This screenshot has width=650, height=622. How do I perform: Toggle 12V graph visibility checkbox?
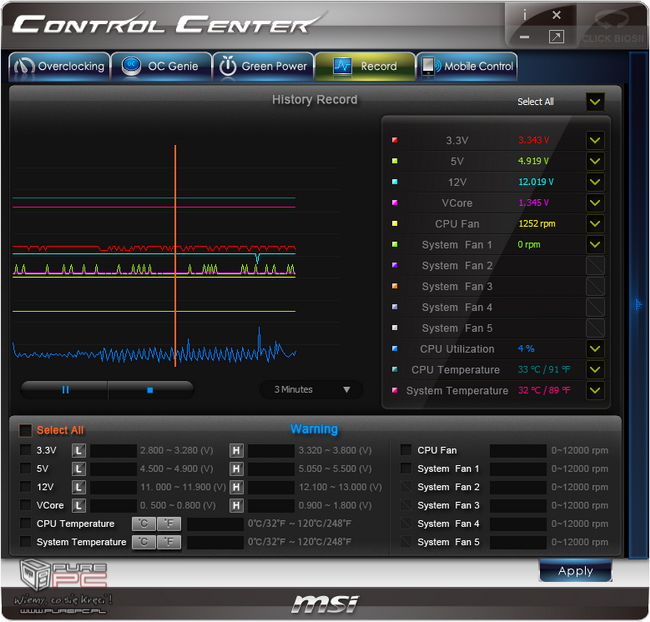click(595, 182)
